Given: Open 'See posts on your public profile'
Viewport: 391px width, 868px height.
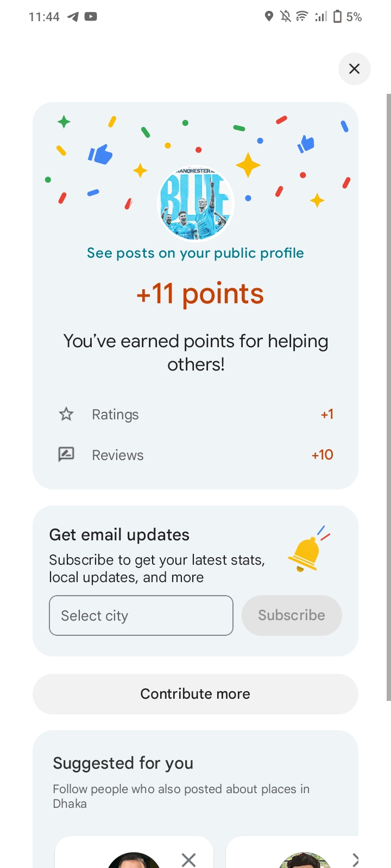Looking at the screenshot, I should (195, 253).
